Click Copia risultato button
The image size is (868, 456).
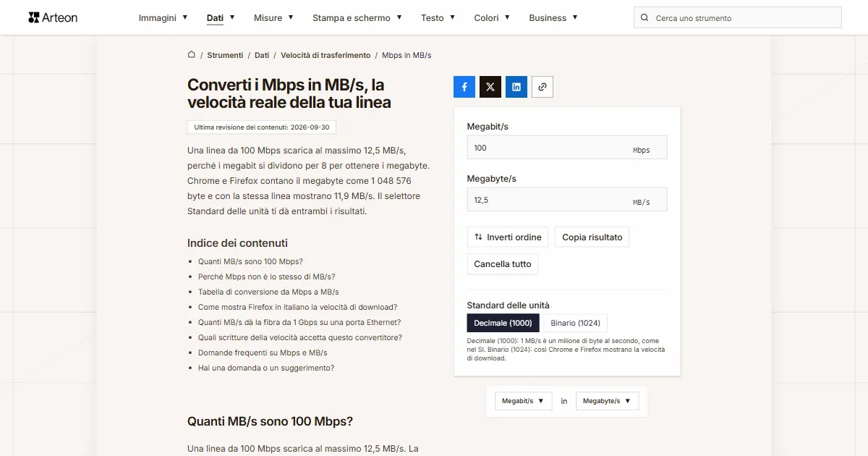(x=592, y=237)
